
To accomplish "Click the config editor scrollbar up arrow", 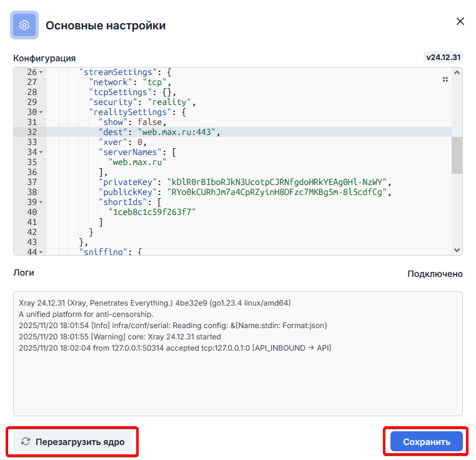I will (457, 72).
